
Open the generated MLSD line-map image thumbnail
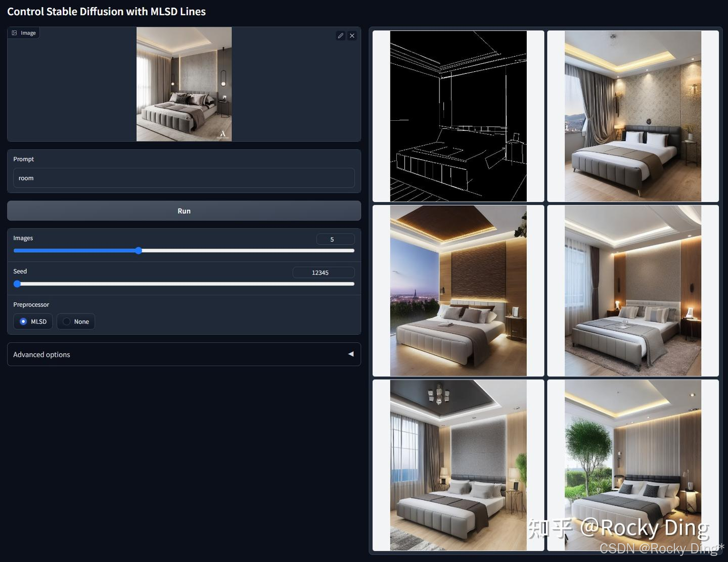[458, 115]
